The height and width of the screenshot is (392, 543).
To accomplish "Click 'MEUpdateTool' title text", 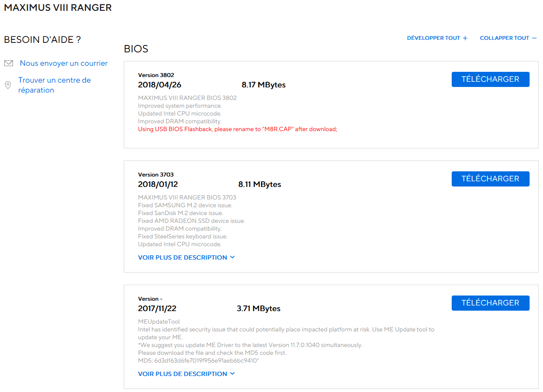I will pyautogui.click(x=159, y=322).
